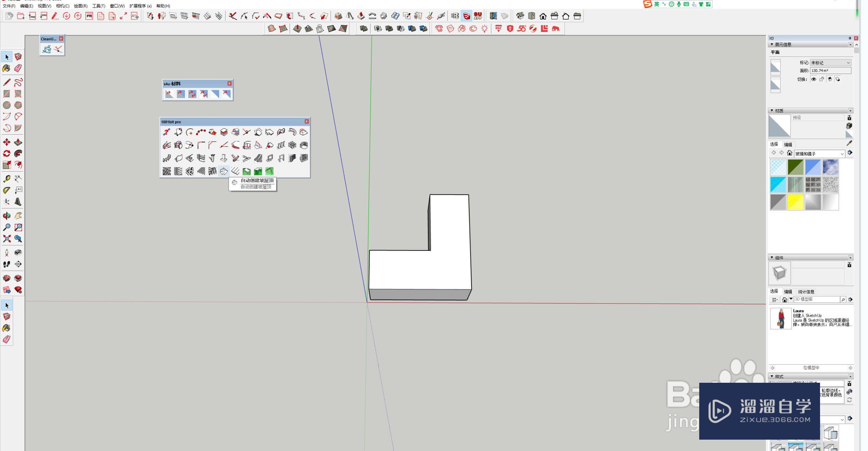Select the Position Camera tool

pyautogui.click(x=7, y=253)
